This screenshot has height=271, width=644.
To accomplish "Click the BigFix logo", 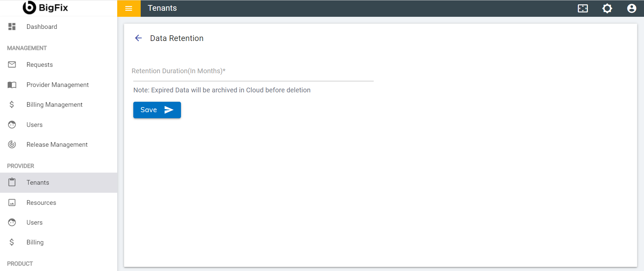I will click(45, 8).
